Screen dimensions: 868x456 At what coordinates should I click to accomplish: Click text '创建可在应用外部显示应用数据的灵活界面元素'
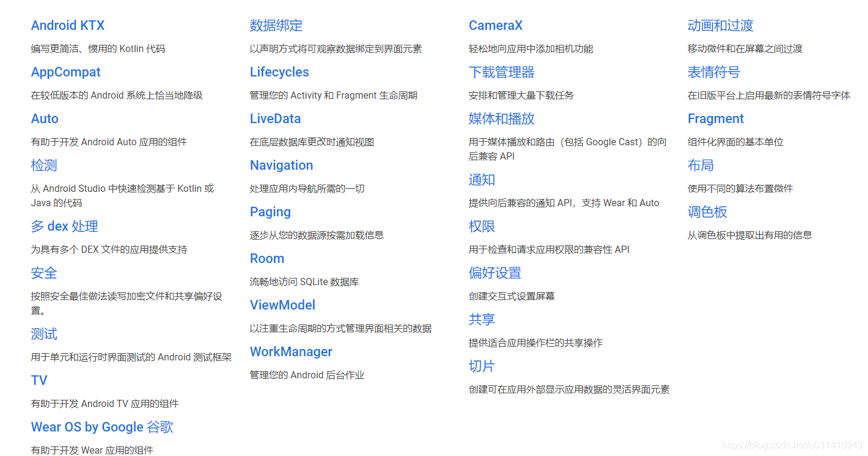click(569, 390)
